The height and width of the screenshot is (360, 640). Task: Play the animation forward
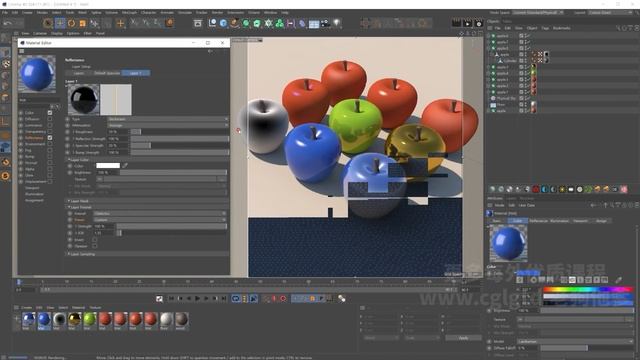[198, 299]
